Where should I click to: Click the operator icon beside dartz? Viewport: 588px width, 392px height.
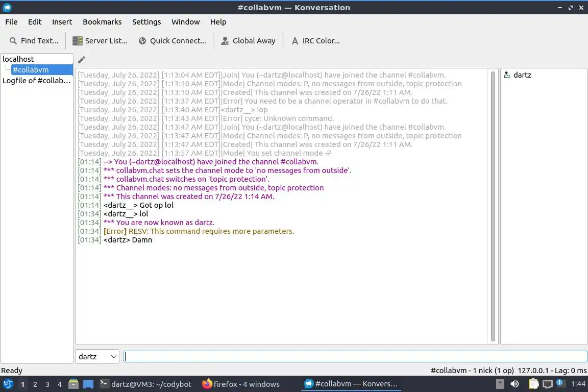coord(507,75)
